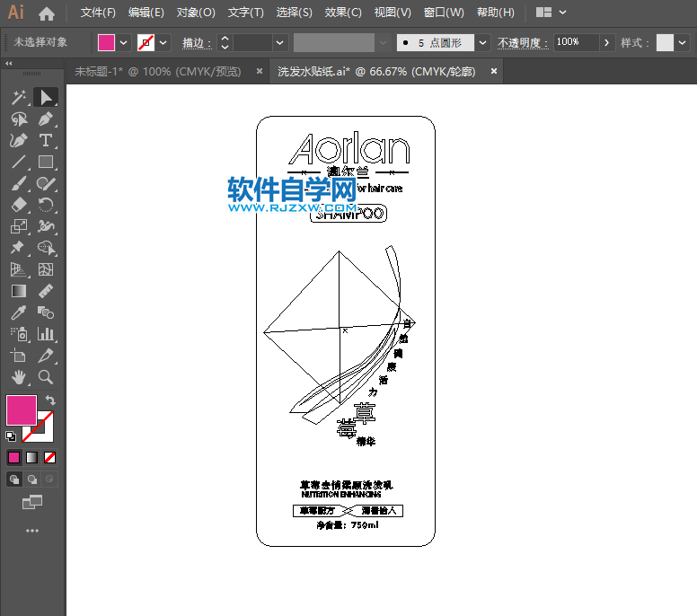Open Edit Toolbar three dots
Viewport: 697px width, 616px height.
[x=32, y=531]
